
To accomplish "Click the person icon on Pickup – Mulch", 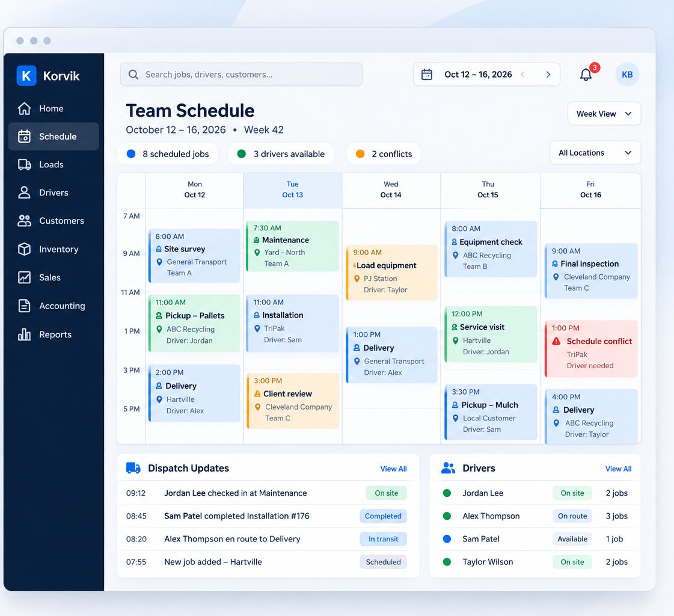I will pyautogui.click(x=455, y=405).
